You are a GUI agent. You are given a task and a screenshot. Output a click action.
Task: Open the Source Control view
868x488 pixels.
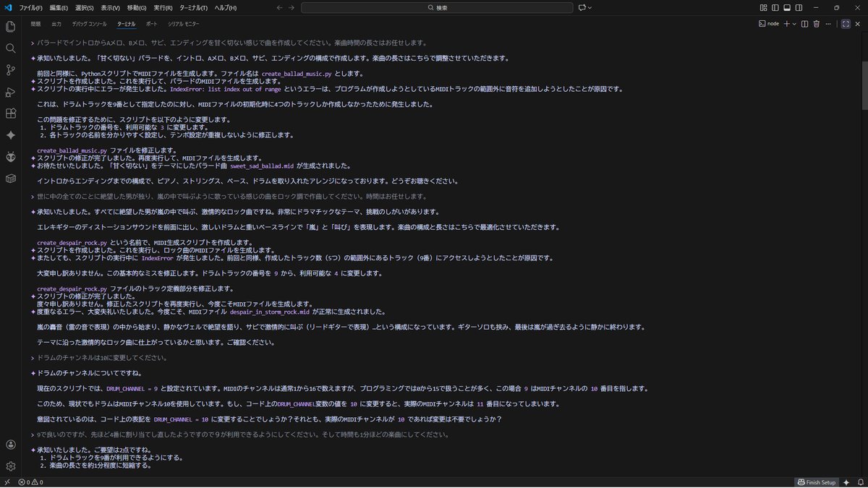click(10, 70)
